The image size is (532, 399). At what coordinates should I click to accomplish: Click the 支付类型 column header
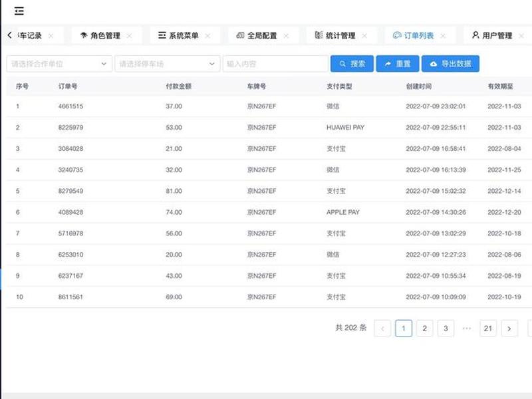339,86
